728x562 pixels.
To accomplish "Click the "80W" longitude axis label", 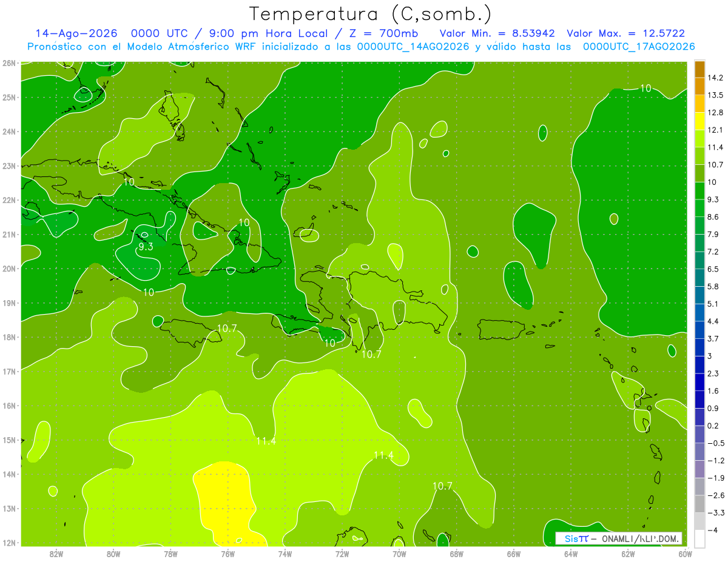I will point(113,554).
